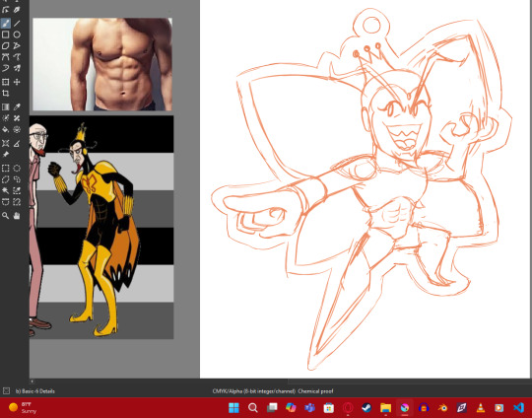Screen dimensions: 532x418
Task: Click the Krita taskbar icon
Action: [405, 407]
